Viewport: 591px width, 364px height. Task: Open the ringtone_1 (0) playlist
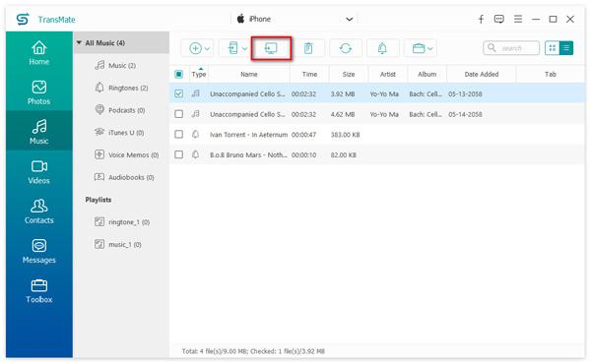pyautogui.click(x=122, y=222)
